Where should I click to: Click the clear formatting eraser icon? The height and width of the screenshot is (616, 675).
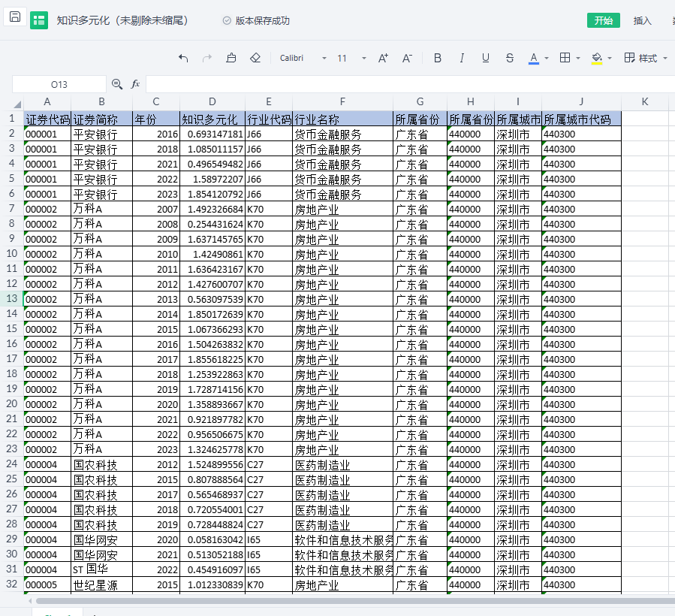255,59
